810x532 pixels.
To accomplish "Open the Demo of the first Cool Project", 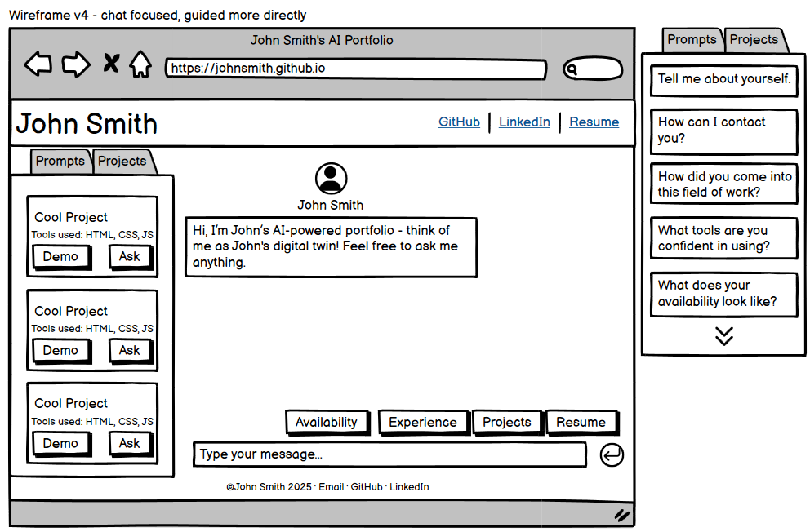I will click(x=61, y=256).
